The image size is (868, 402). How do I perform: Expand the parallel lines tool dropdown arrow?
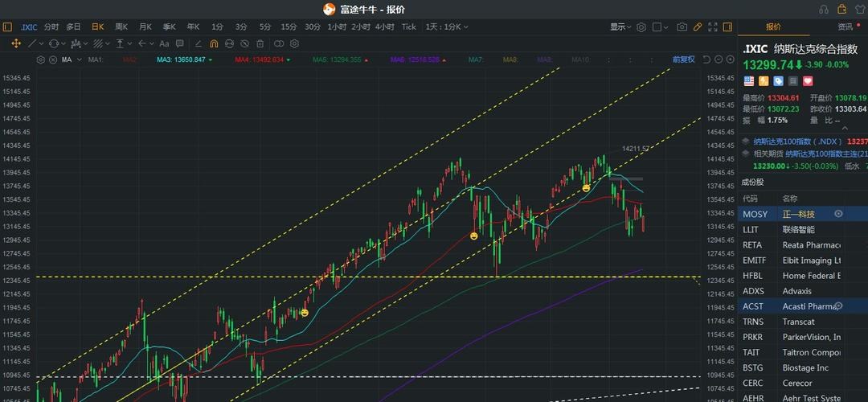tap(108, 43)
